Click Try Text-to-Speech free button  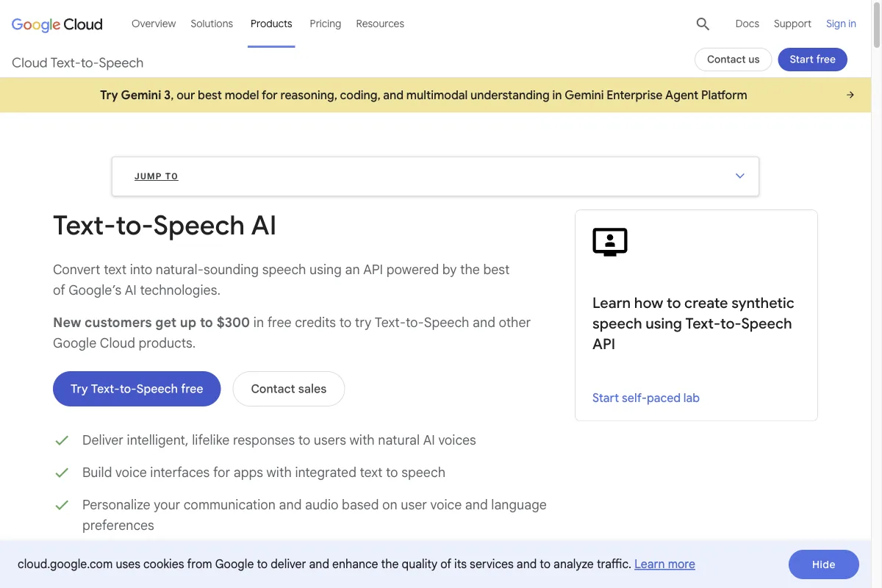pos(137,389)
